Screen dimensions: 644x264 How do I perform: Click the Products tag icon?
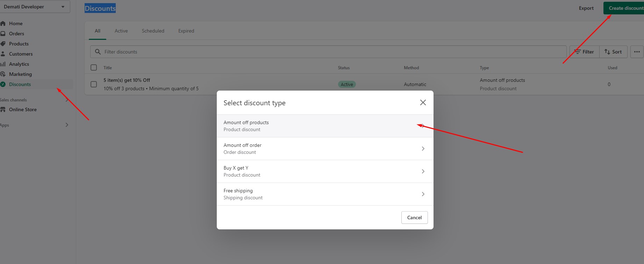coord(3,44)
